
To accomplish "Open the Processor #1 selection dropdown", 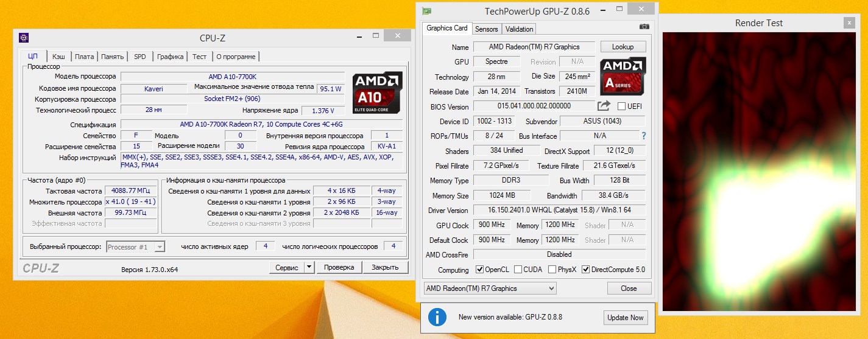I will tap(136, 246).
